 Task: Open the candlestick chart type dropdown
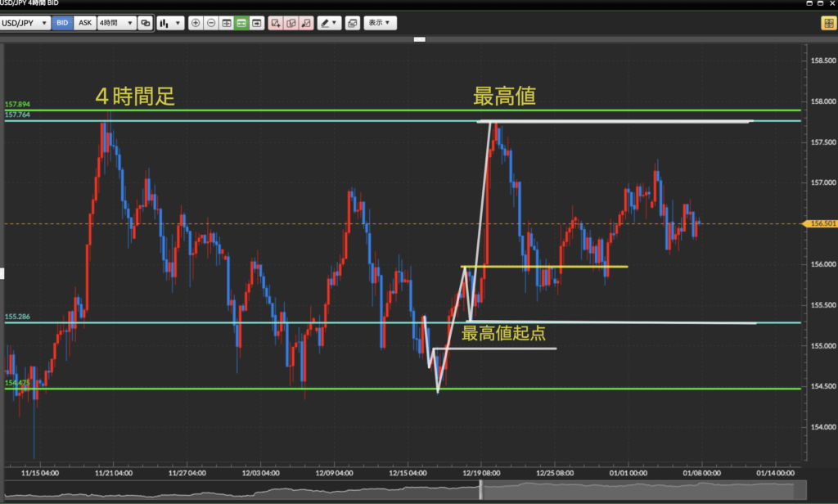[170, 23]
